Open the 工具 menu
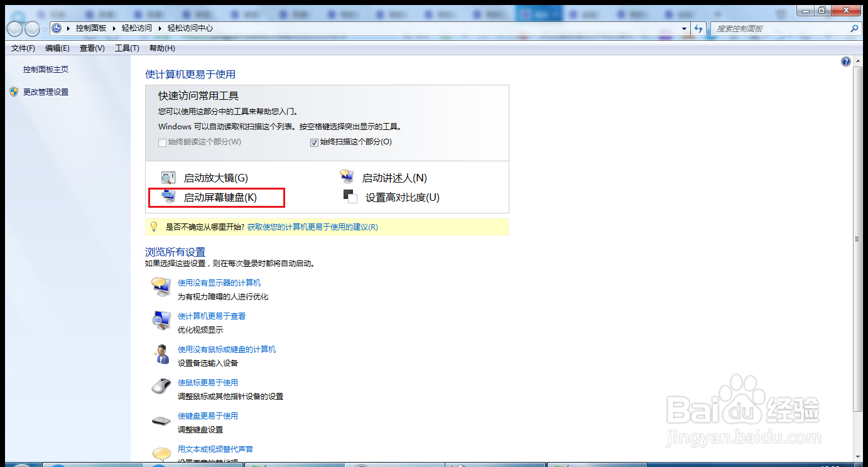 (x=126, y=48)
